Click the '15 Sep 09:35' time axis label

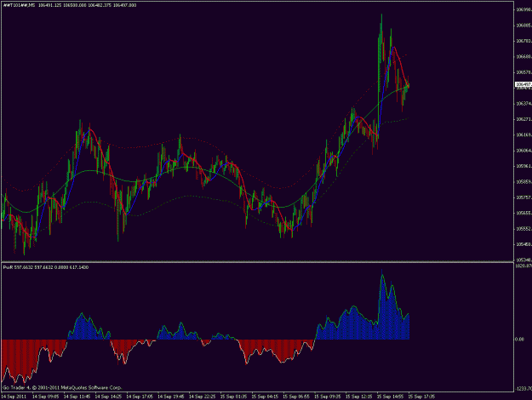[x=328, y=397]
